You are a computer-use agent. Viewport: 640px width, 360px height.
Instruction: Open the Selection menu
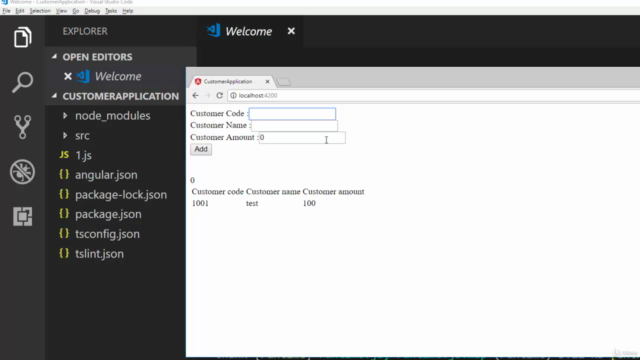point(40,11)
